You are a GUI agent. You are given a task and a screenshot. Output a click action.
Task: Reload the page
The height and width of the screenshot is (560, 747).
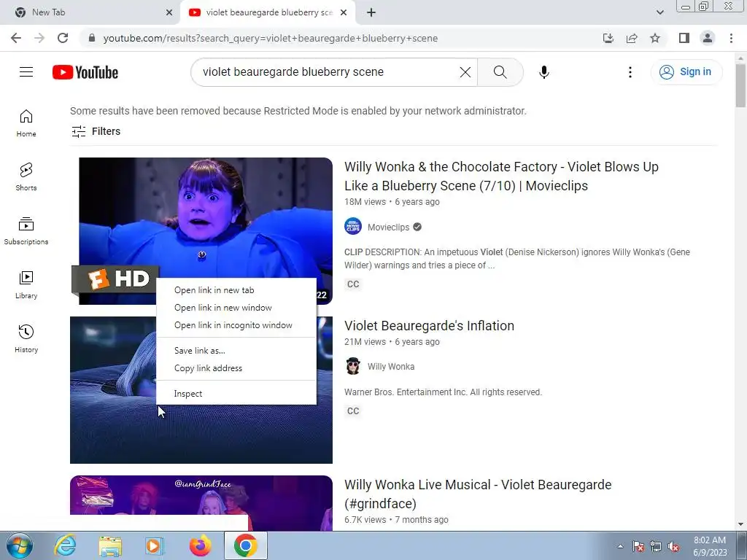pyautogui.click(x=63, y=38)
